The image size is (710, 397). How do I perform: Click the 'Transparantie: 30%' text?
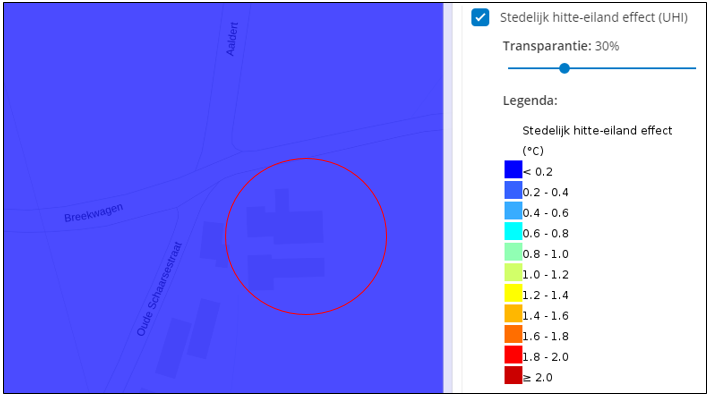561,46
